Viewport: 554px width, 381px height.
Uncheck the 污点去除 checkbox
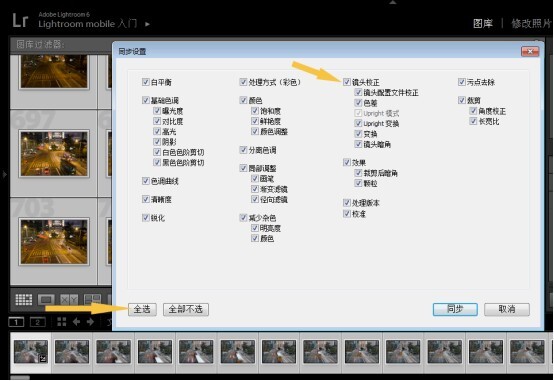[461, 82]
